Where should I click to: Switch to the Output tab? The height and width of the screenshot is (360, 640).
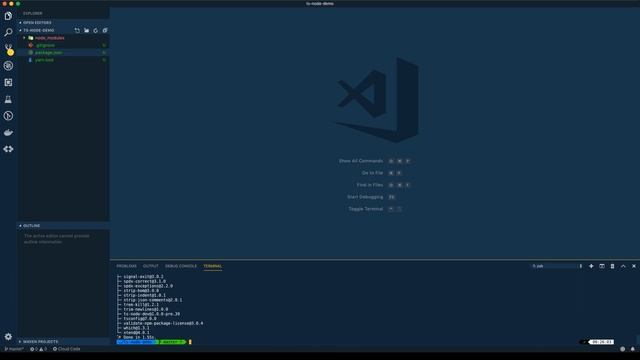(x=151, y=266)
